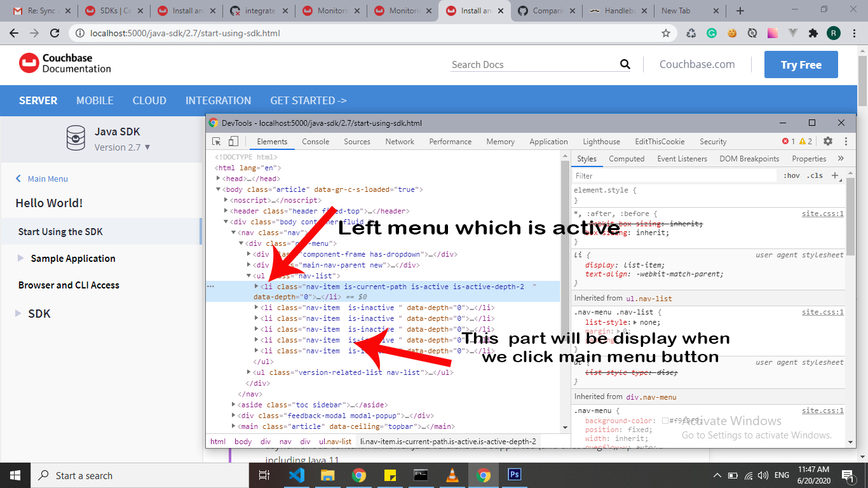Open the Chrome extensions puzzle icon

(x=813, y=33)
